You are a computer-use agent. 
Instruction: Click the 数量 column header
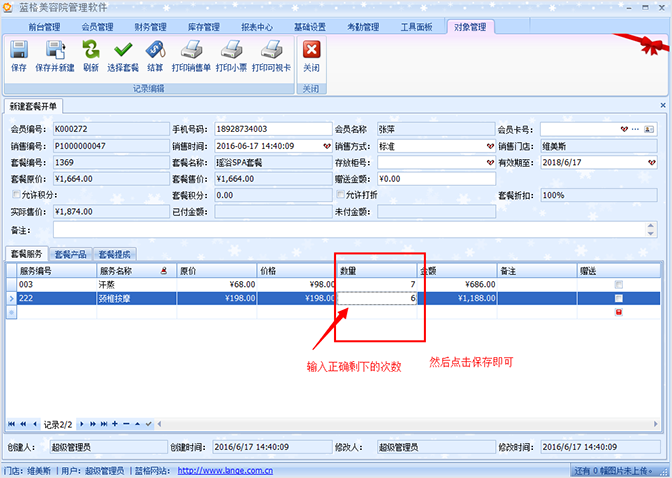coord(376,270)
